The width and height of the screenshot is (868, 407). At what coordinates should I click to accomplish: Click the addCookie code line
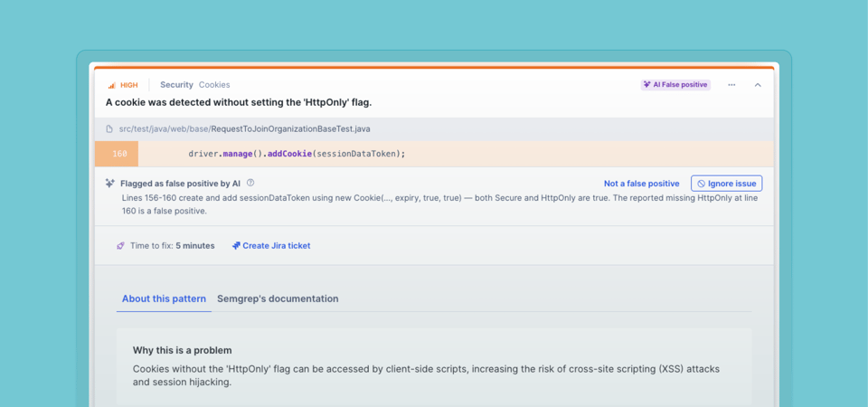297,154
